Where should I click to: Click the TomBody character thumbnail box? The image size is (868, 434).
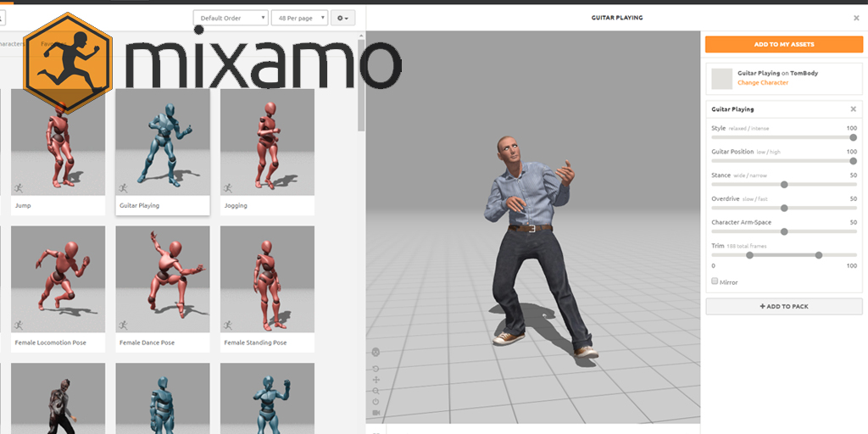722,79
